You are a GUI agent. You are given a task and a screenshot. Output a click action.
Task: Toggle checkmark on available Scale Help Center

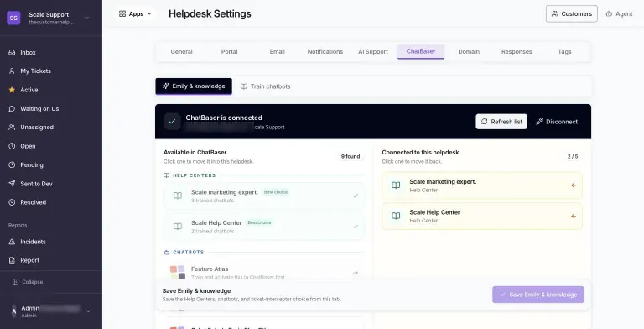click(x=356, y=227)
